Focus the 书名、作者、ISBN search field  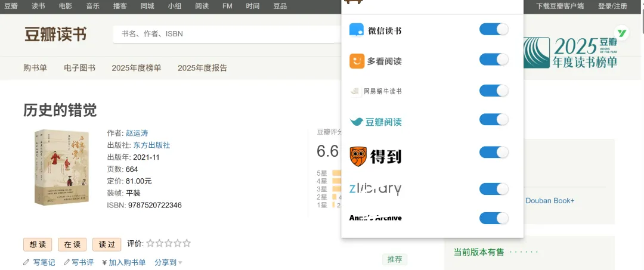coord(227,34)
